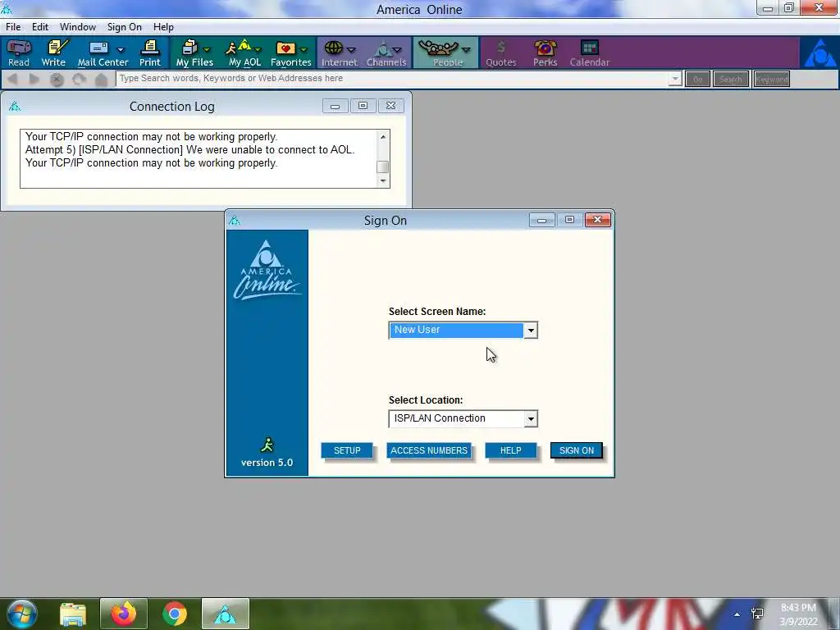Click Connection Log scrollbar thumb
Screen dimensions: 840x630
coord(382,167)
